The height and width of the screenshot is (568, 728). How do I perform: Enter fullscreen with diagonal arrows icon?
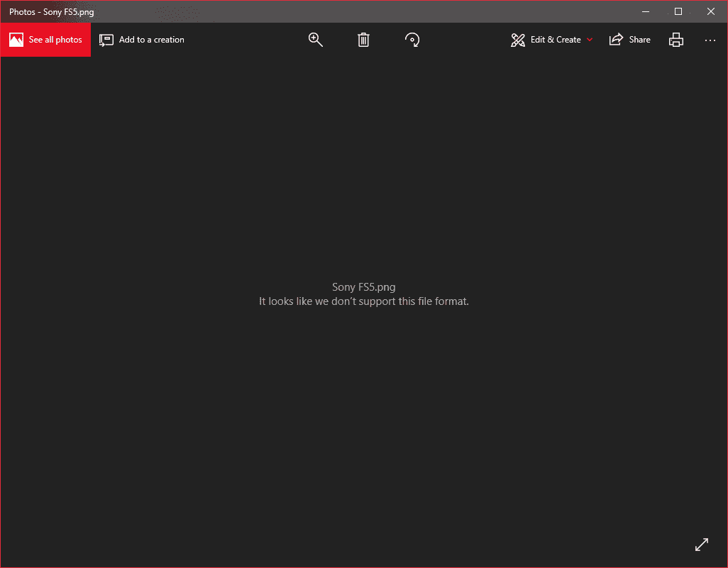pos(702,545)
